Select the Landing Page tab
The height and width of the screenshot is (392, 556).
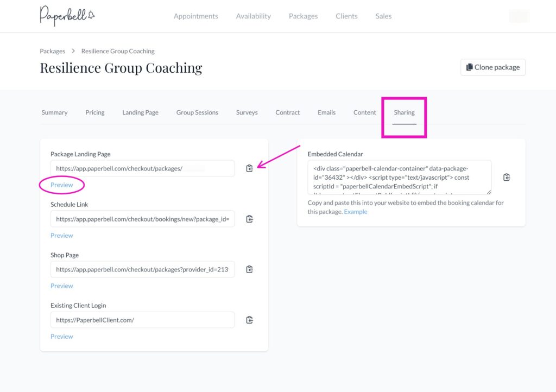(140, 112)
